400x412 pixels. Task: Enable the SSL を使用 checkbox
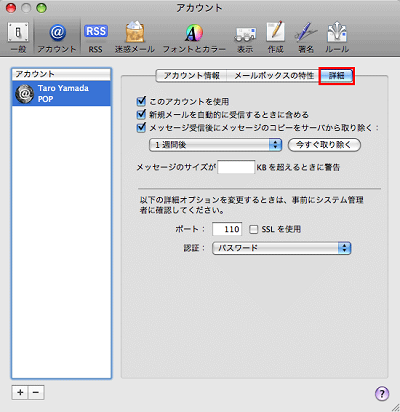254,229
